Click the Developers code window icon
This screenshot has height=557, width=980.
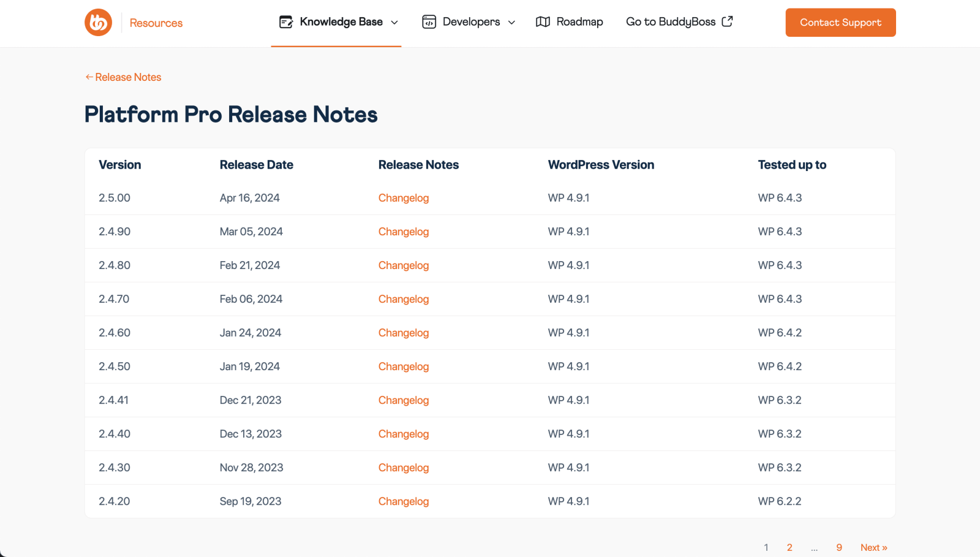429,22
